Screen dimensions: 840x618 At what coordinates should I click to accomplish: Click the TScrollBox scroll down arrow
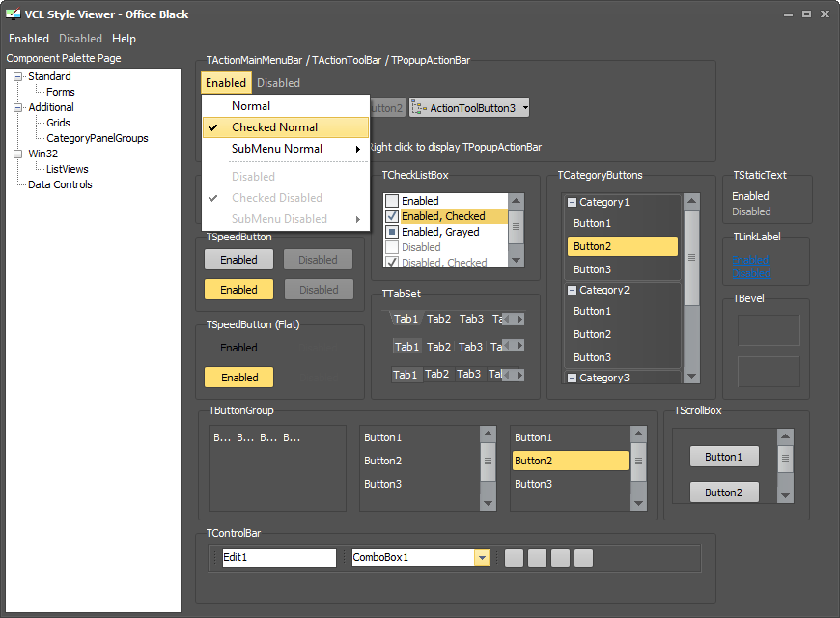pyautogui.click(x=785, y=495)
